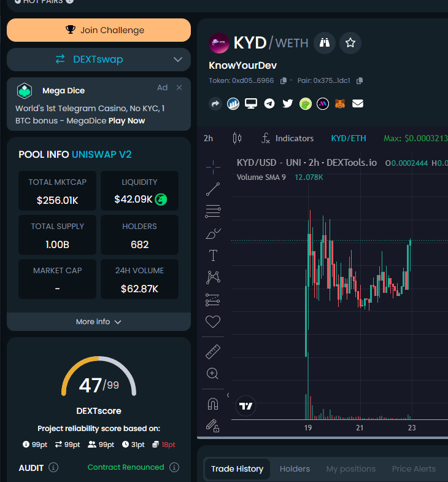
Task: Click the share arrow icon
Action: (215, 104)
